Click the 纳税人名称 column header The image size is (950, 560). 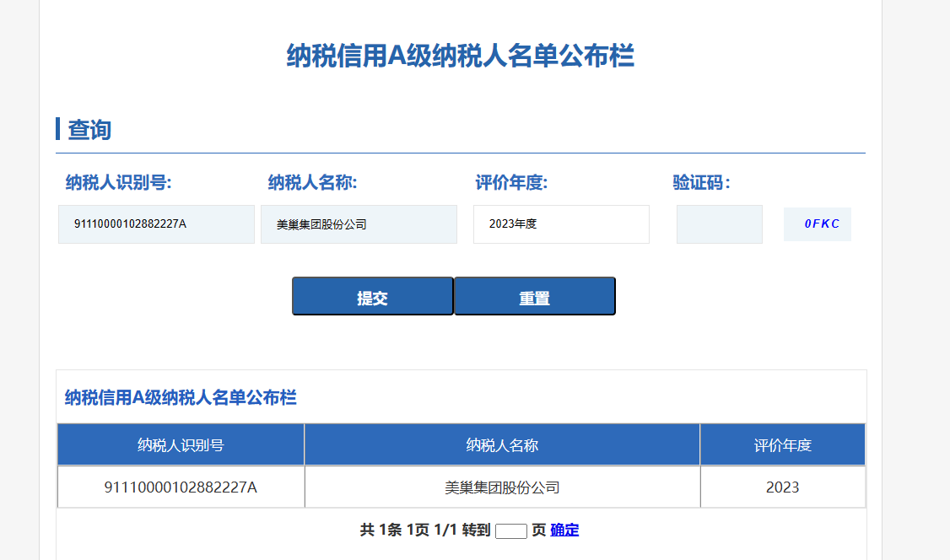(x=502, y=443)
